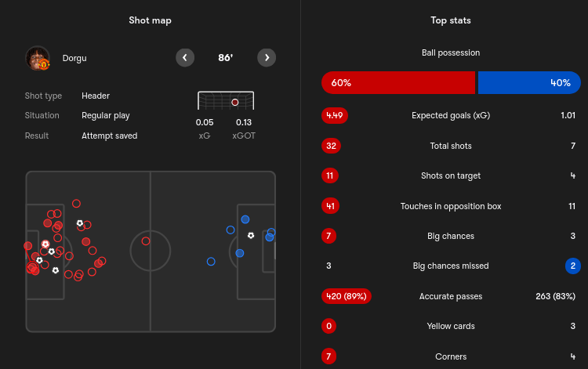This screenshot has width=588, height=369.
Task: Click the goal marker at bottom of box
Action: (x=56, y=270)
